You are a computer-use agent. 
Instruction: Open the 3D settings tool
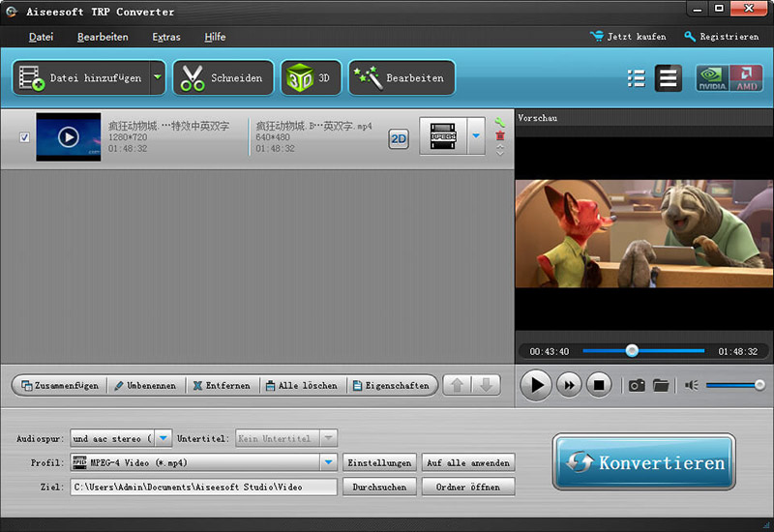click(311, 78)
